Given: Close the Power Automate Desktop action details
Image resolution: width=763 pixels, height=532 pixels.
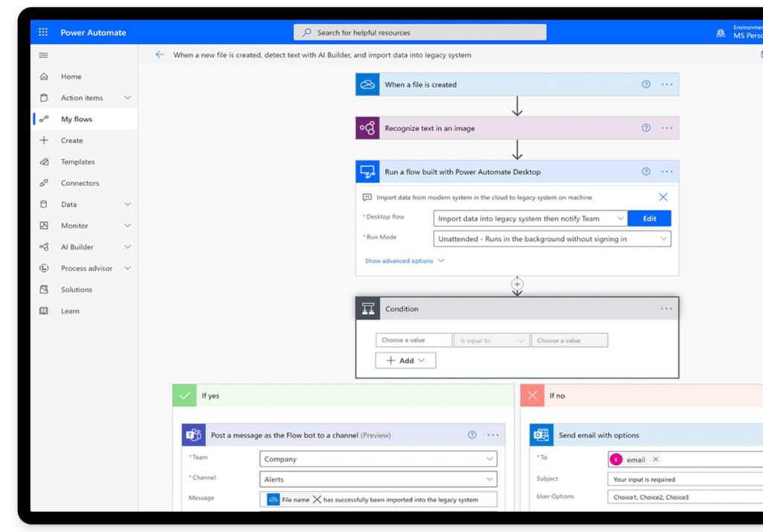Looking at the screenshot, I should [662, 197].
